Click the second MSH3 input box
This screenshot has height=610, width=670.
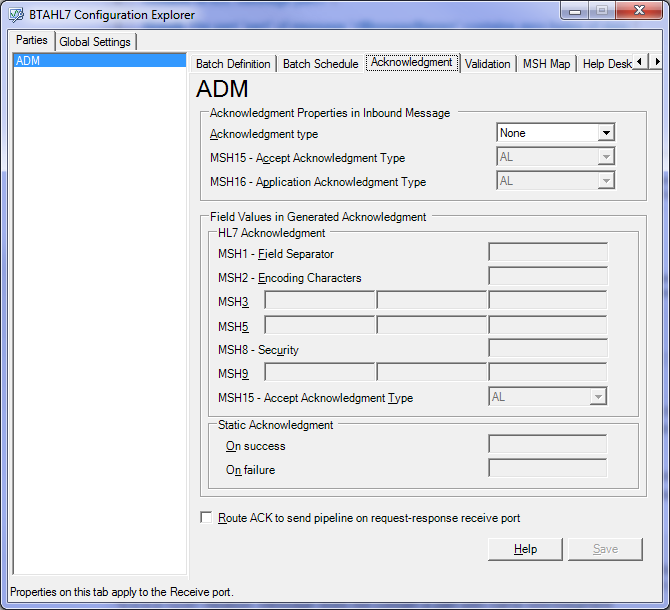coord(432,300)
